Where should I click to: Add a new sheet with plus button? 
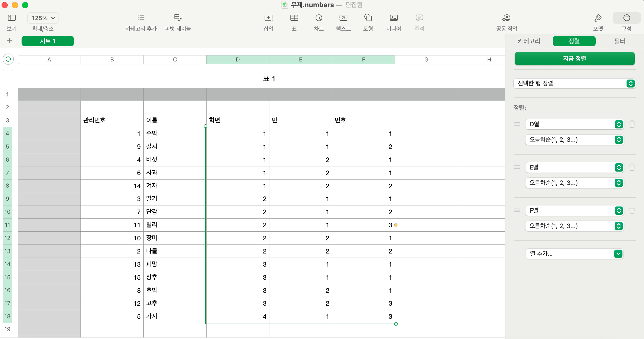(9, 41)
